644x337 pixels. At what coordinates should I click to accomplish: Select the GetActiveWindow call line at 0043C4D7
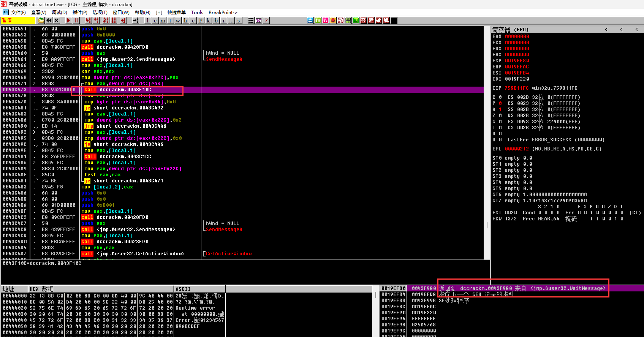(242, 254)
